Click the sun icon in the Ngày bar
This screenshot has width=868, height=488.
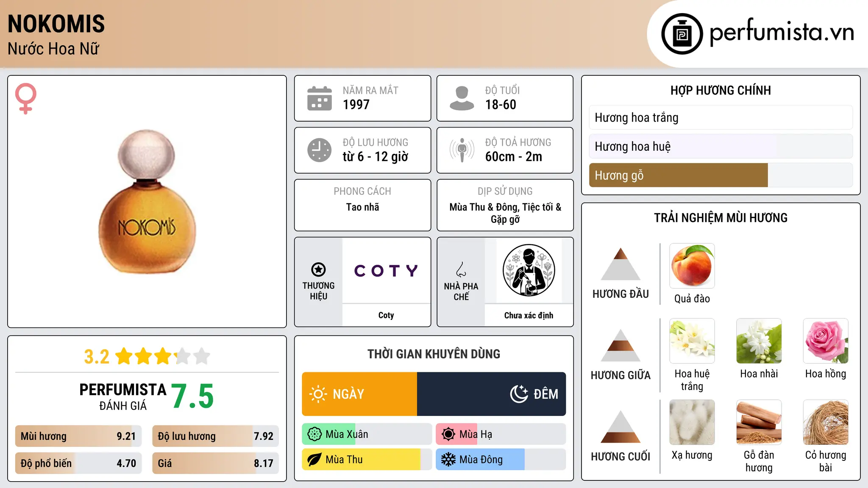[318, 394]
